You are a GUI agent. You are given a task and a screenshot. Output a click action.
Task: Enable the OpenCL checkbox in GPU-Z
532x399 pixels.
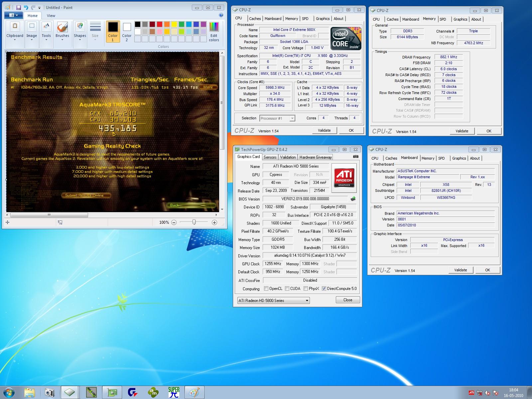click(x=266, y=289)
